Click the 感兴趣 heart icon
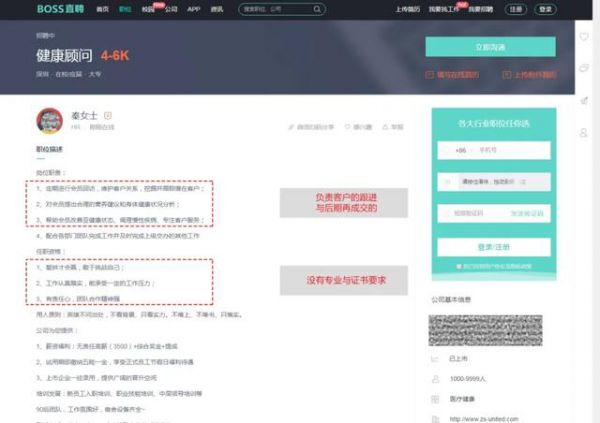This screenshot has width=600, height=423. 347,127
